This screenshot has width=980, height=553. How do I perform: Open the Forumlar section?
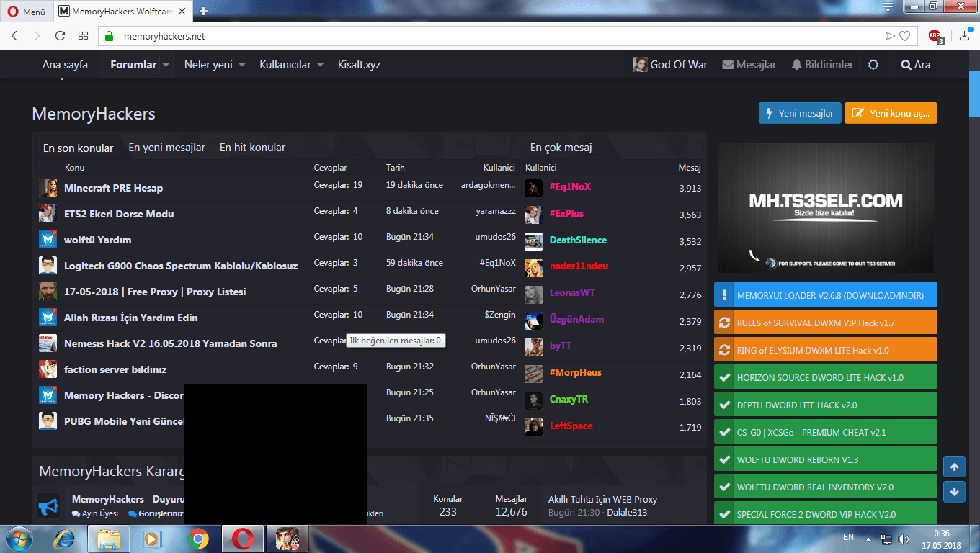[133, 65]
